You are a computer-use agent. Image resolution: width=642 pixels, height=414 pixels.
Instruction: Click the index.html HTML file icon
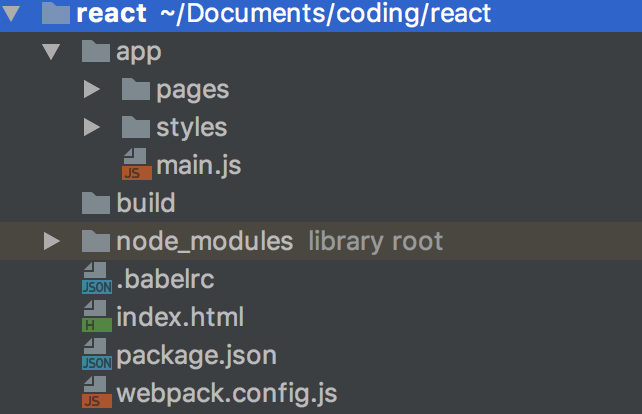[96, 317]
